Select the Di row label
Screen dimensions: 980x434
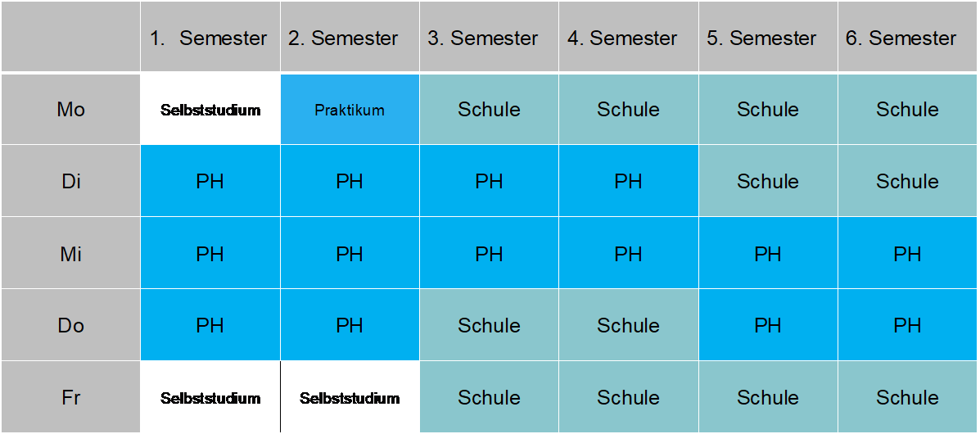coord(71,181)
